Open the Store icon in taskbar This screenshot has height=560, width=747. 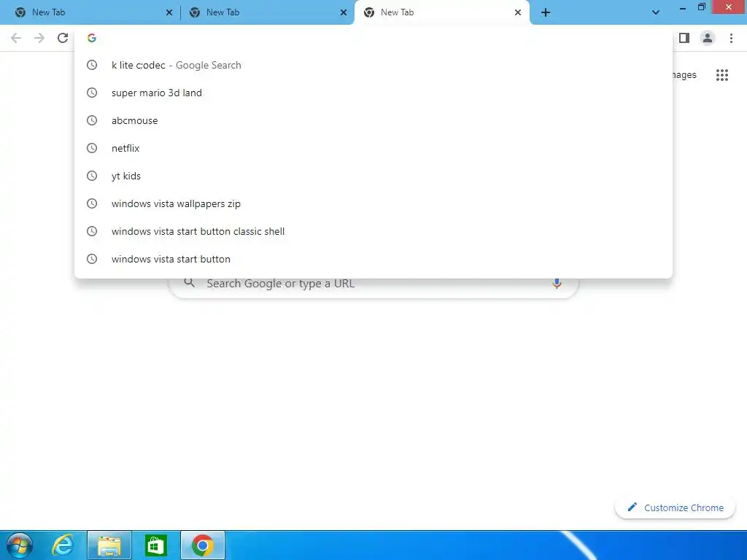tap(156, 545)
